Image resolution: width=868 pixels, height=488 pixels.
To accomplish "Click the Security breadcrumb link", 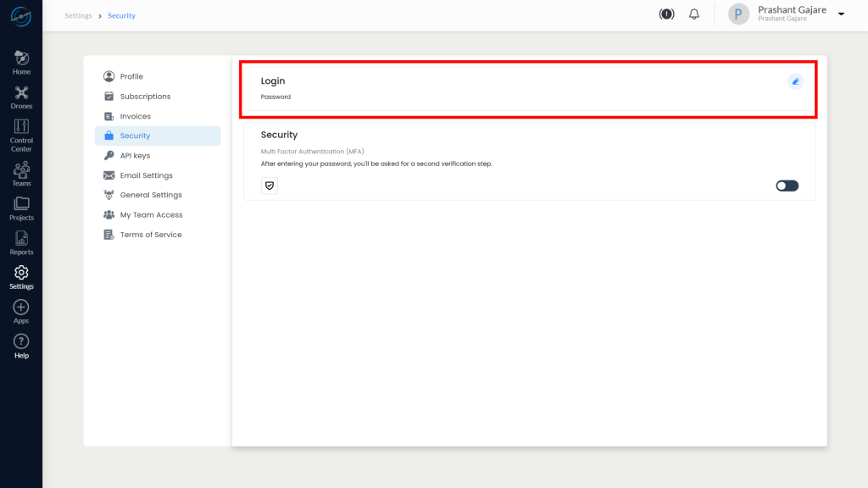I will pos(121,15).
